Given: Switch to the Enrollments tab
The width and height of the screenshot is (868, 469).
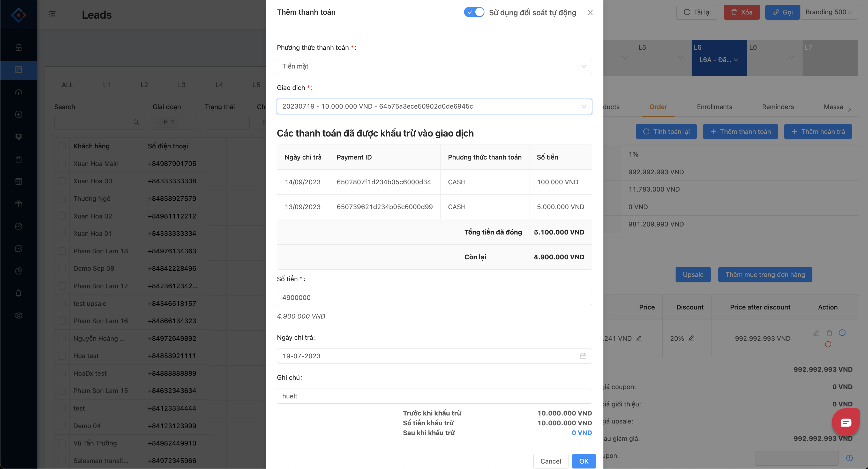Looking at the screenshot, I should tap(714, 107).
